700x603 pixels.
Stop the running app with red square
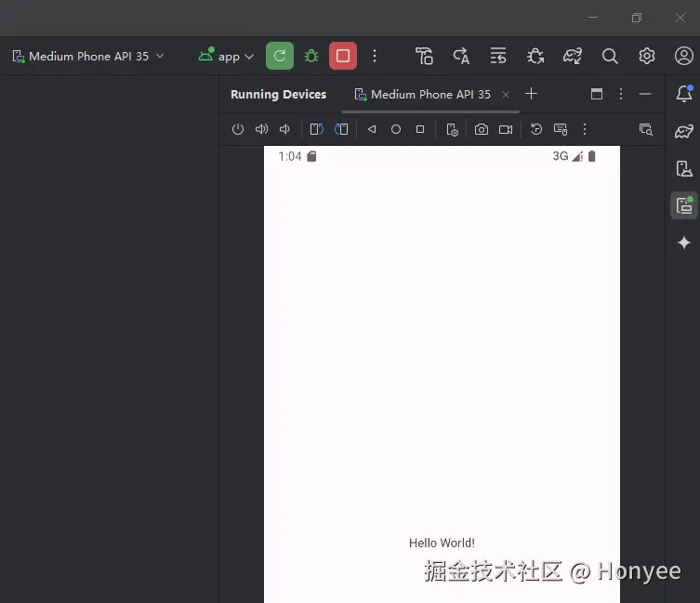(x=343, y=56)
